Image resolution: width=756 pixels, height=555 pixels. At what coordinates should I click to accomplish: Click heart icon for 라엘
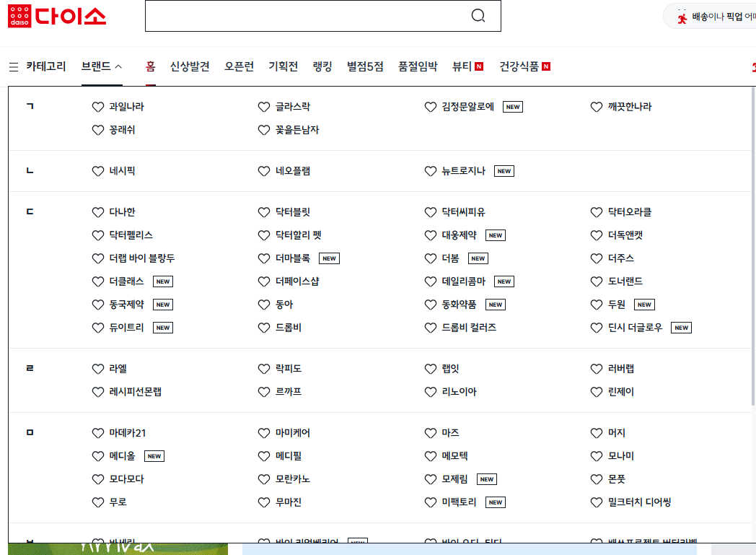98,369
